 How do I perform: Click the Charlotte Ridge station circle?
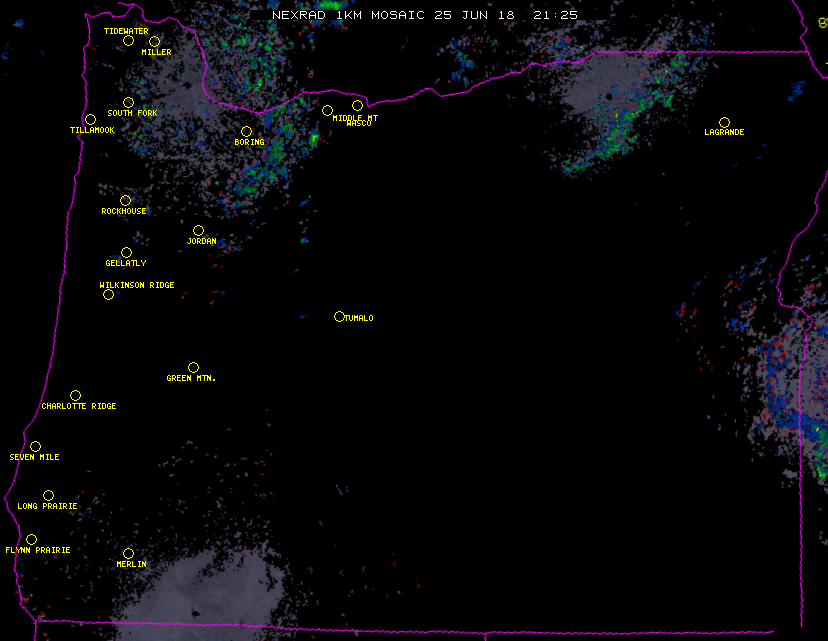tap(75, 395)
